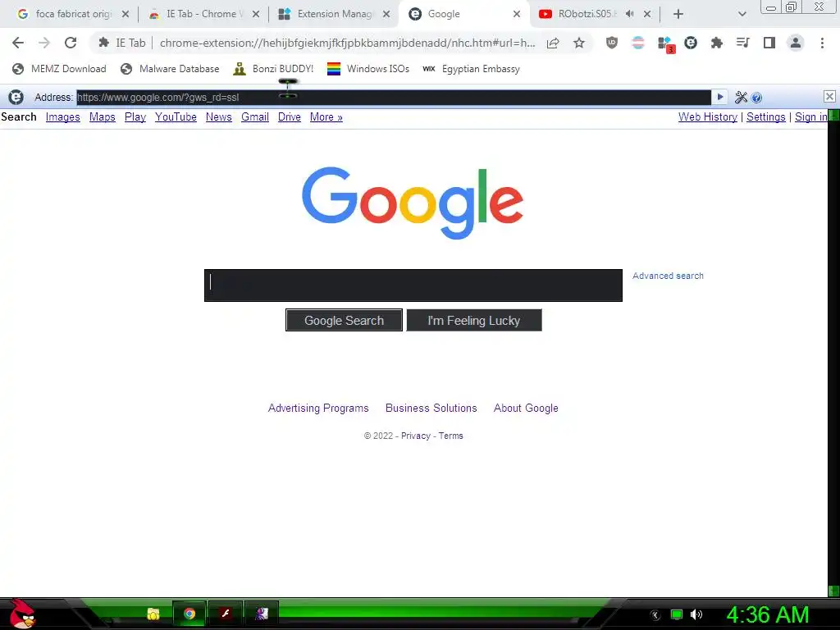Open the file explorer taskbar icon
Image resolution: width=840 pixels, height=630 pixels.
click(153, 614)
